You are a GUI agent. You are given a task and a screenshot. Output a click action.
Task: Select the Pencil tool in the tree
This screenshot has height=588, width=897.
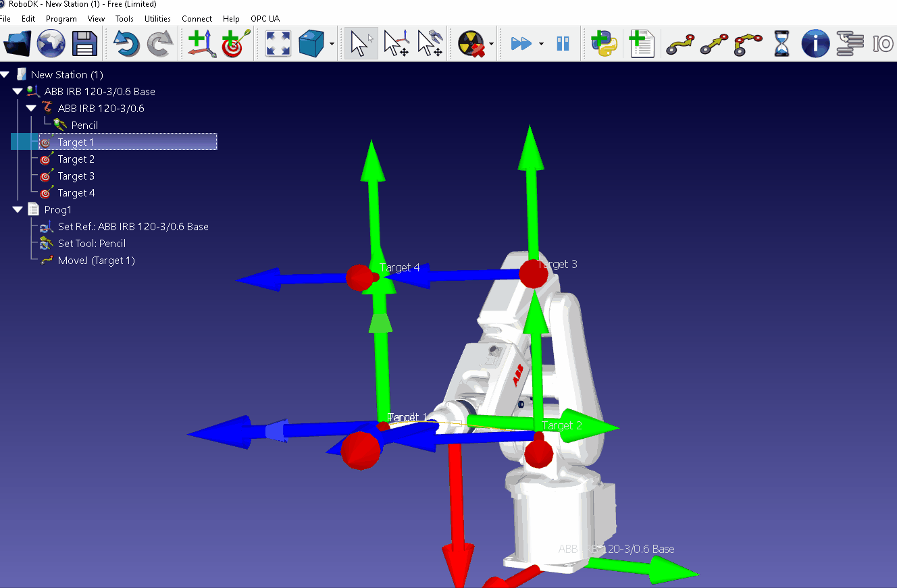coord(84,126)
